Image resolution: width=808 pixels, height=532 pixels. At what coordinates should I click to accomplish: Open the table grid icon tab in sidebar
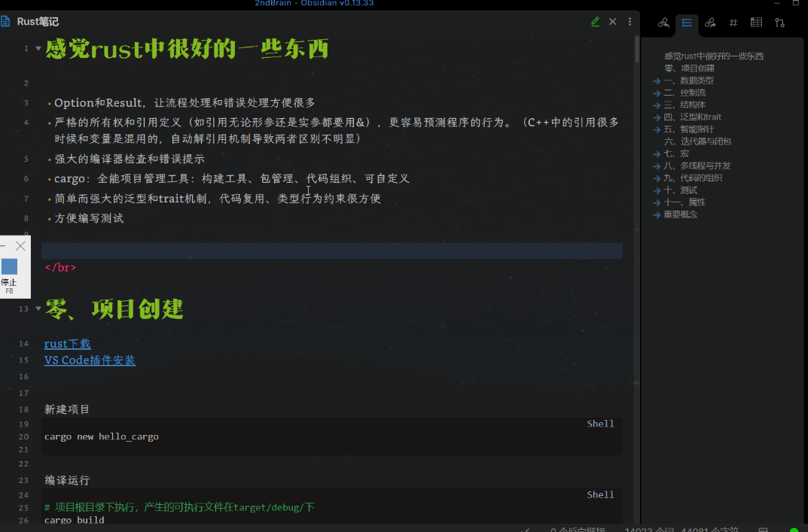pos(757,23)
